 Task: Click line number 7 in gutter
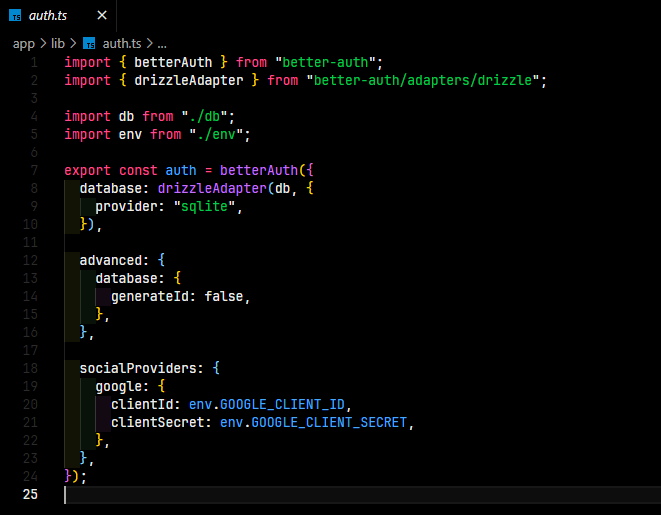click(34, 170)
